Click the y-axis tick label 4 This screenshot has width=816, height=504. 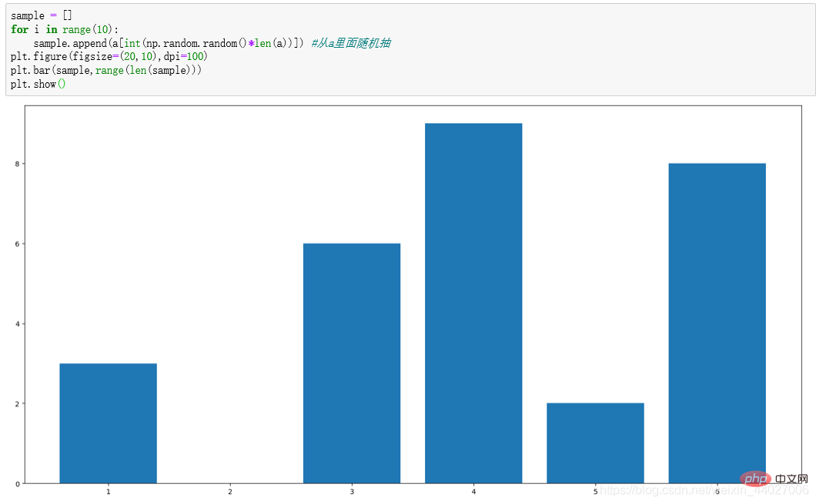click(x=16, y=324)
